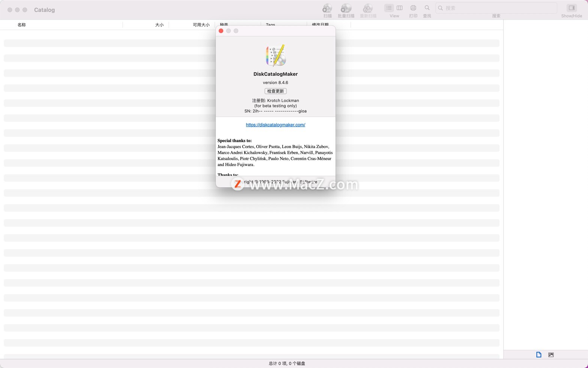Click the "Catalog" window title

click(45, 10)
